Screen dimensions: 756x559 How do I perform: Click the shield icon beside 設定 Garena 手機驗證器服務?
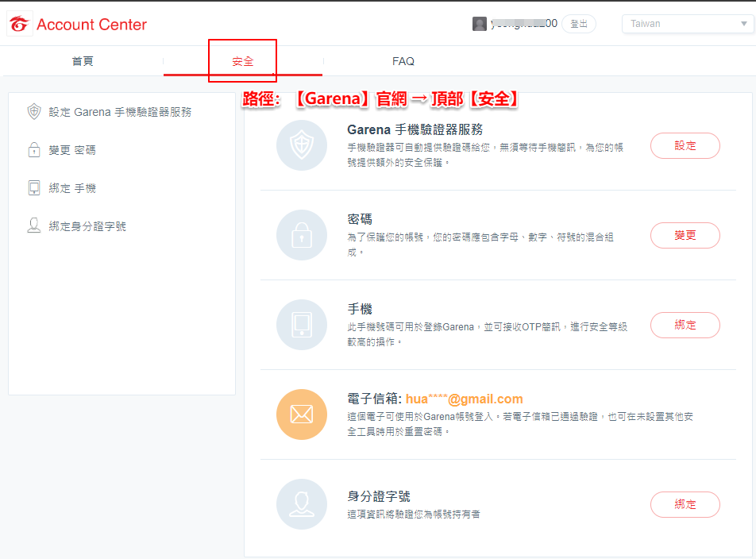tap(33, 112)
